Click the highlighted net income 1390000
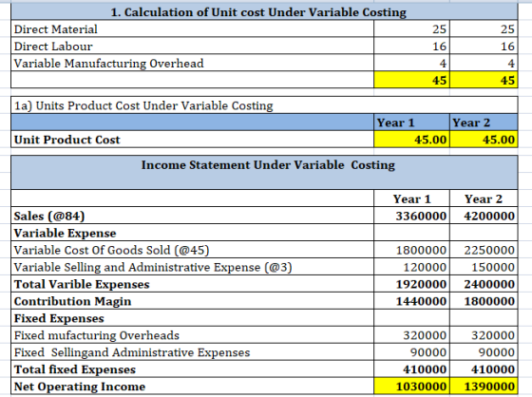The image size is (532, 397). [484, 387]
